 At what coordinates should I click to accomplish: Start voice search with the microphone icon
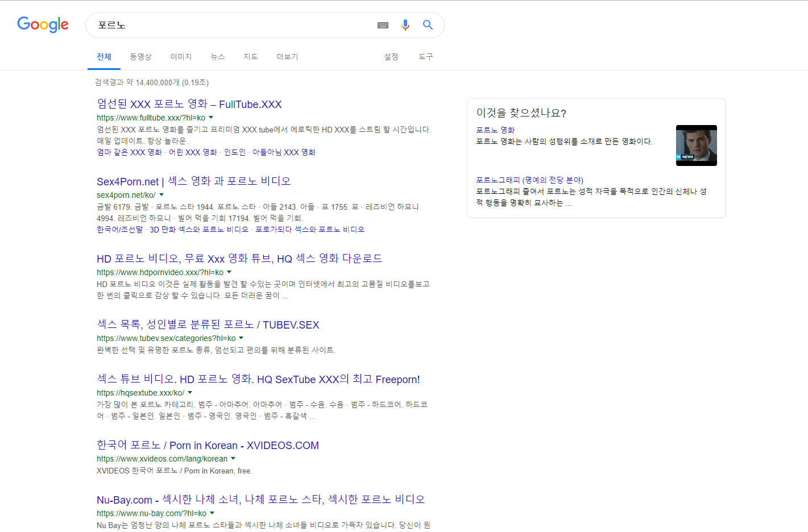coord(405,25)
